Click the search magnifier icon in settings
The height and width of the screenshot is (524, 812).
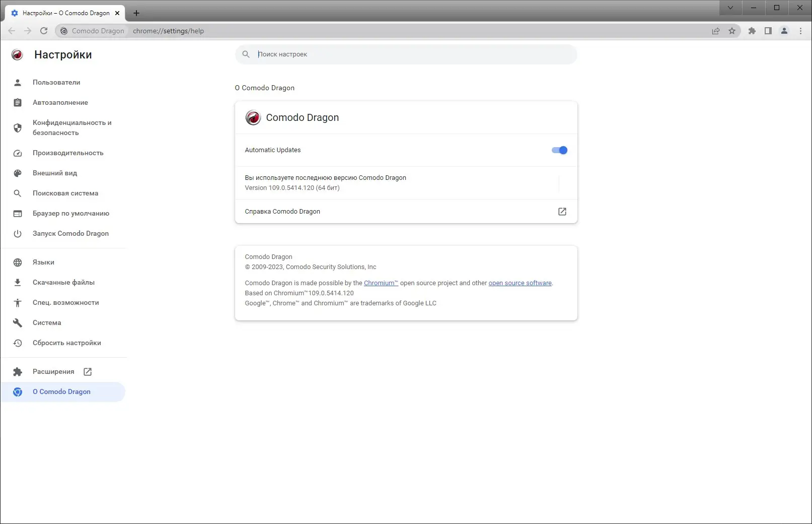246,54
